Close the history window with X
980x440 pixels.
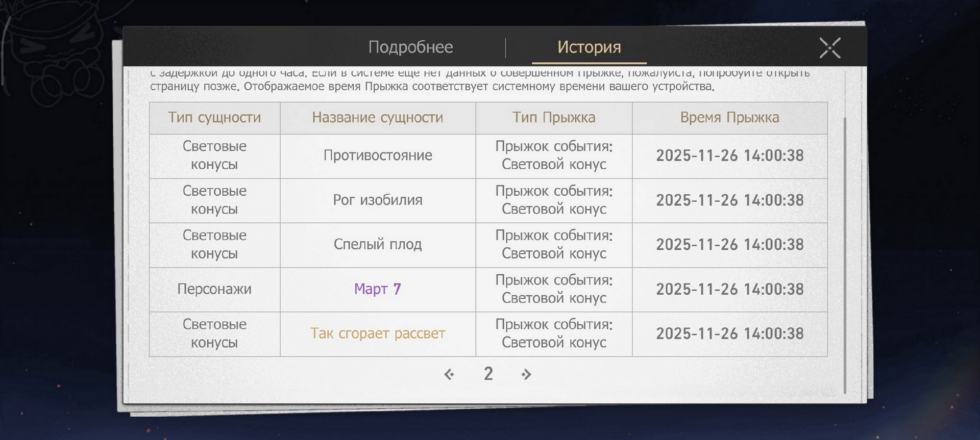coord(829,48)
